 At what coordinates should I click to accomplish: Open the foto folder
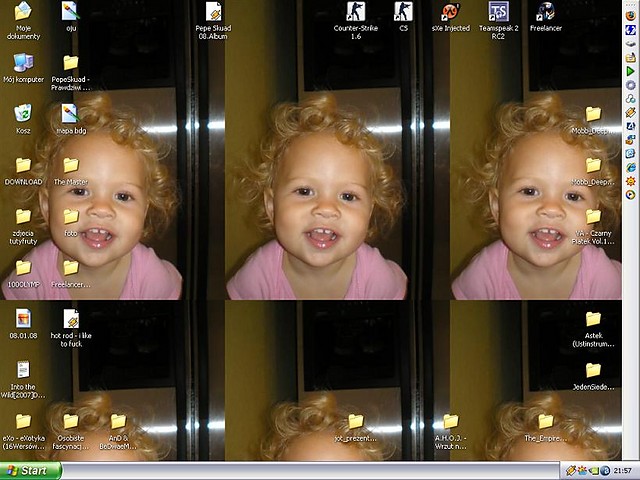(x=71, y=222)
